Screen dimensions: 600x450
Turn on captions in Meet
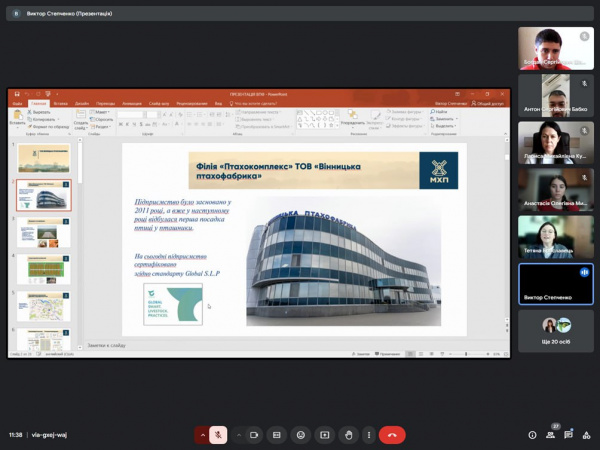point(277,435)
